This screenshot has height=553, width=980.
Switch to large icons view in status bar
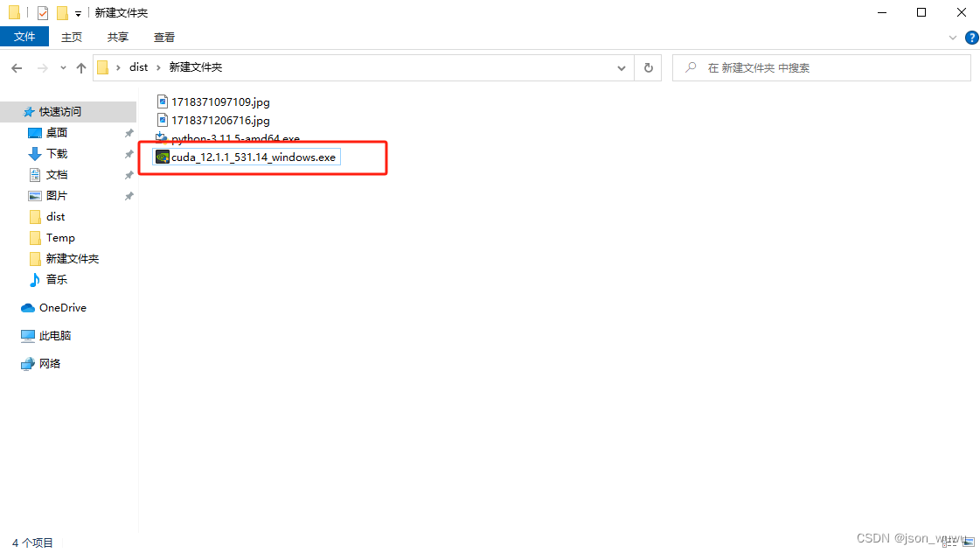pyautogui.click(x=969, y=542)
